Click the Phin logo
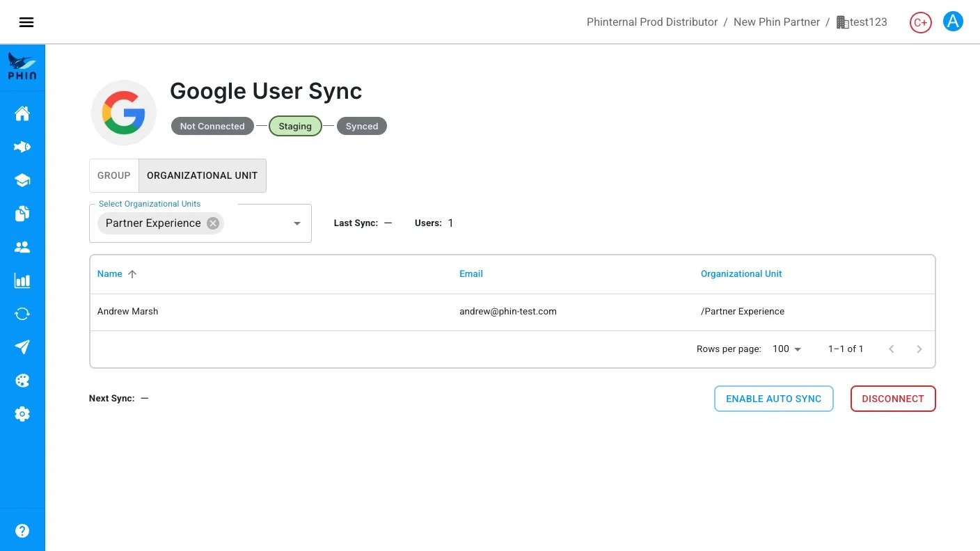The image size is (980, 551). (22, 67)
